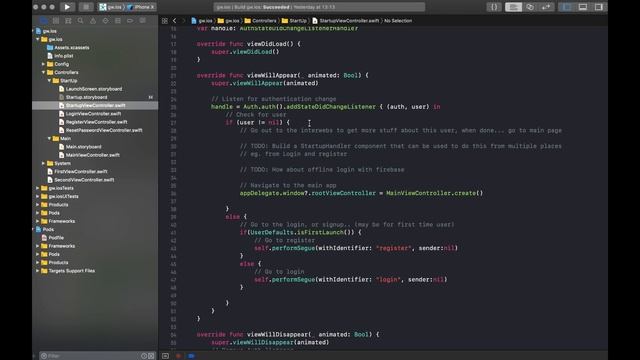640x360 pixels.
Task: Toggle source-control status filter icon
Action: click(151, 356)
